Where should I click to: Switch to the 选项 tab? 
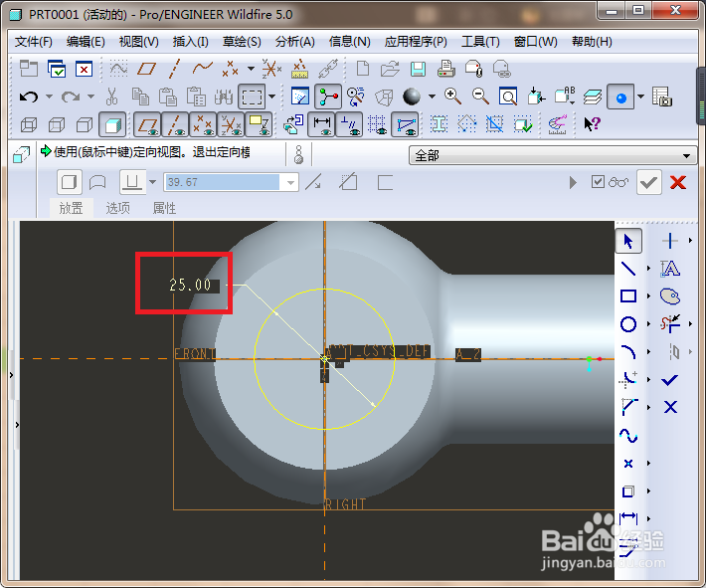pos(118,208)
